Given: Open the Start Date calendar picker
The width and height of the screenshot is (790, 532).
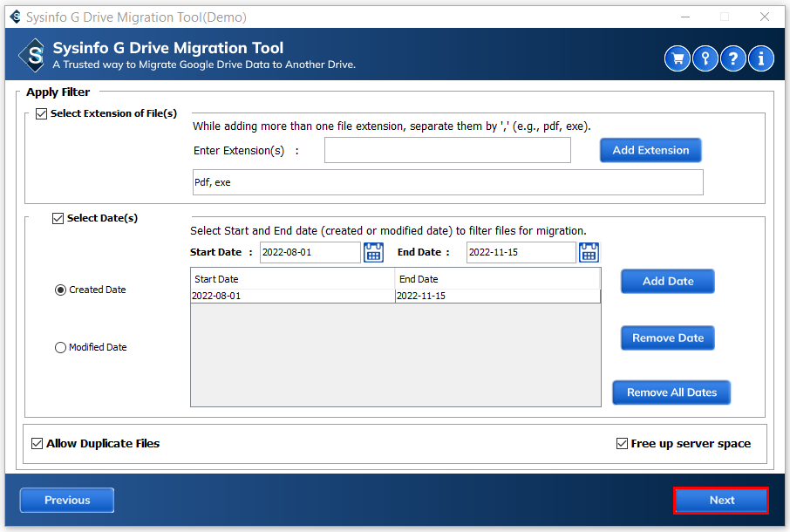Looking at the screenshot, I should click(373, 253).
